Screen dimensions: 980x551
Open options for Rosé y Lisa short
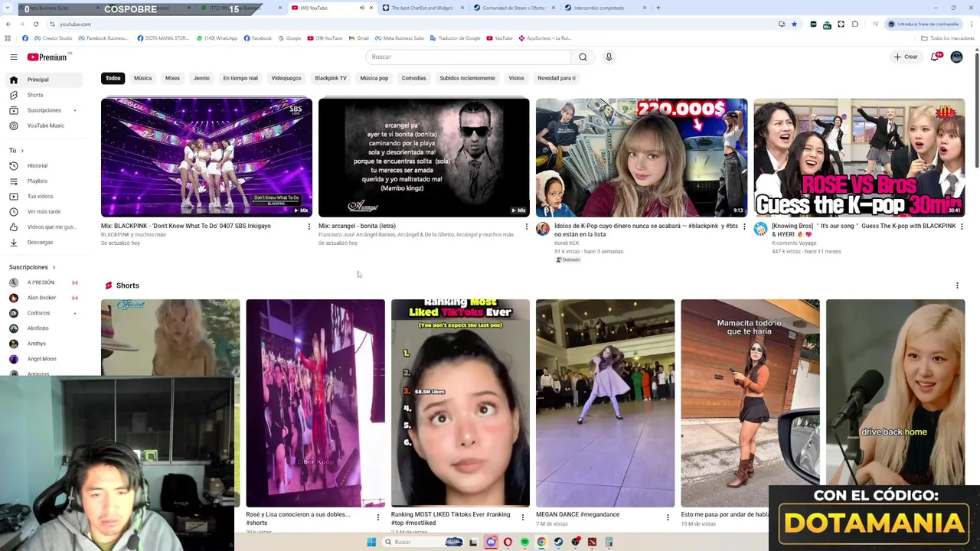click(377, 518)
